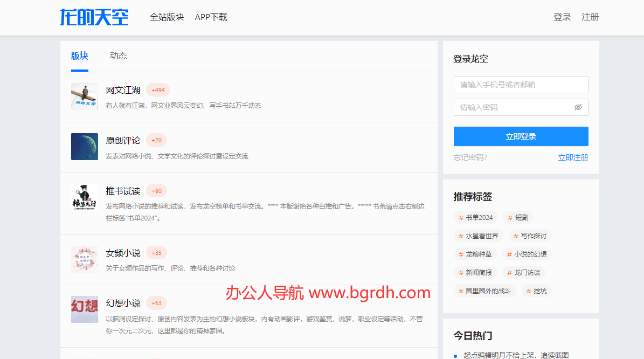Click the 幻想小说 board icon

click(85, 309)
